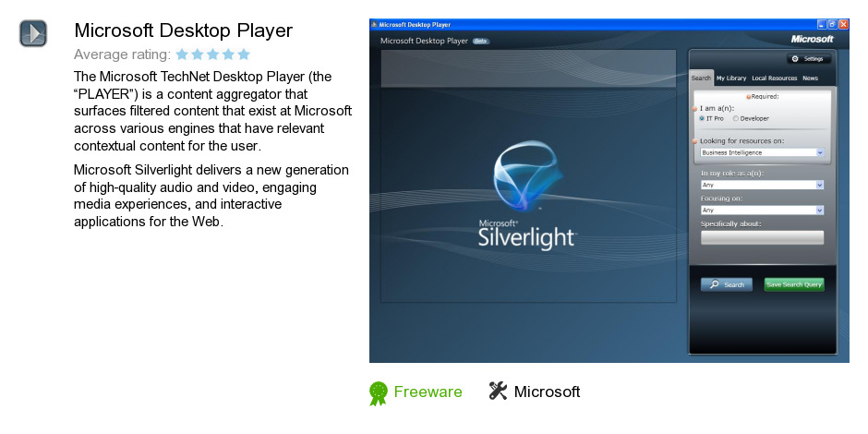Click the 'Required:' label in search panel
This screenshot has width=868, height=434.
click(765, 96)
